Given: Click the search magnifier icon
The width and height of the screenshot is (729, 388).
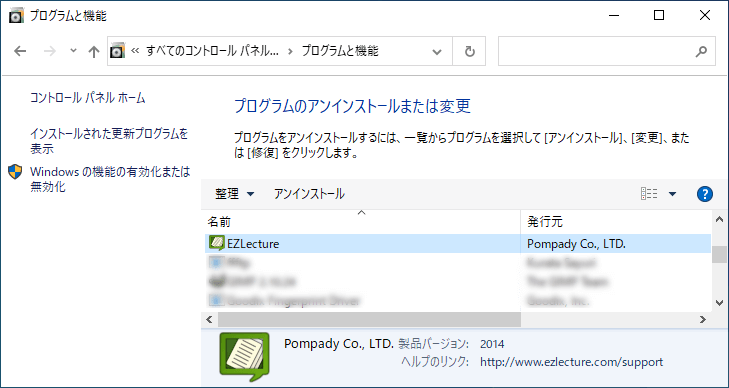Looking at the screenshot, I should point(701,51).
